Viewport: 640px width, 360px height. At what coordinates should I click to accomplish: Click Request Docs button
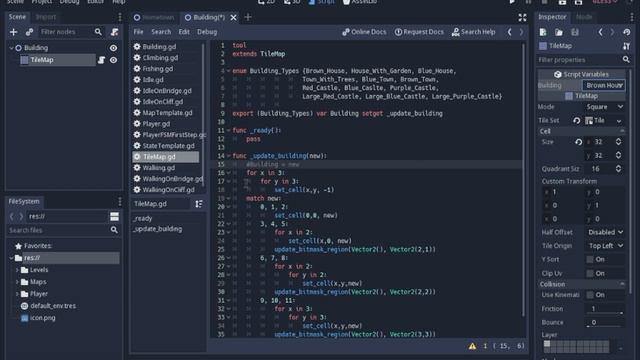419,32
